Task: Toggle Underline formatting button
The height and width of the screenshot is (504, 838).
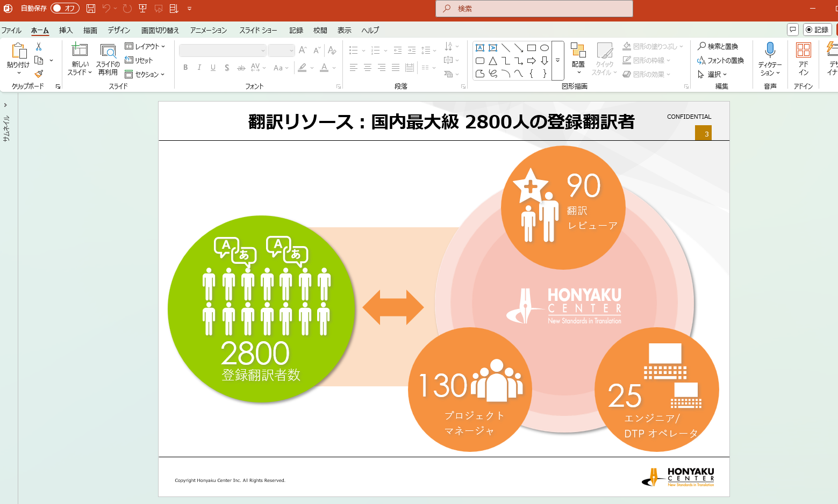Action: click(x=213, y=67)
